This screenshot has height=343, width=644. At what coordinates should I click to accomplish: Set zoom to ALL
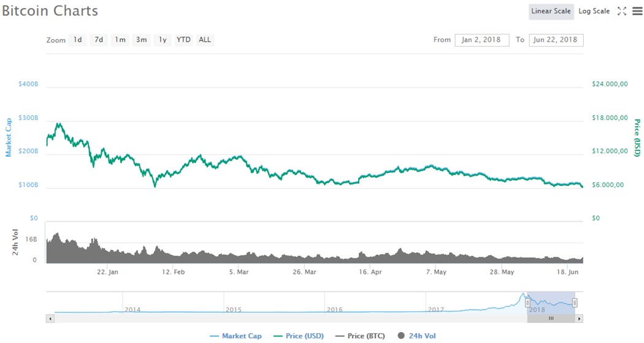click(204, 40)
